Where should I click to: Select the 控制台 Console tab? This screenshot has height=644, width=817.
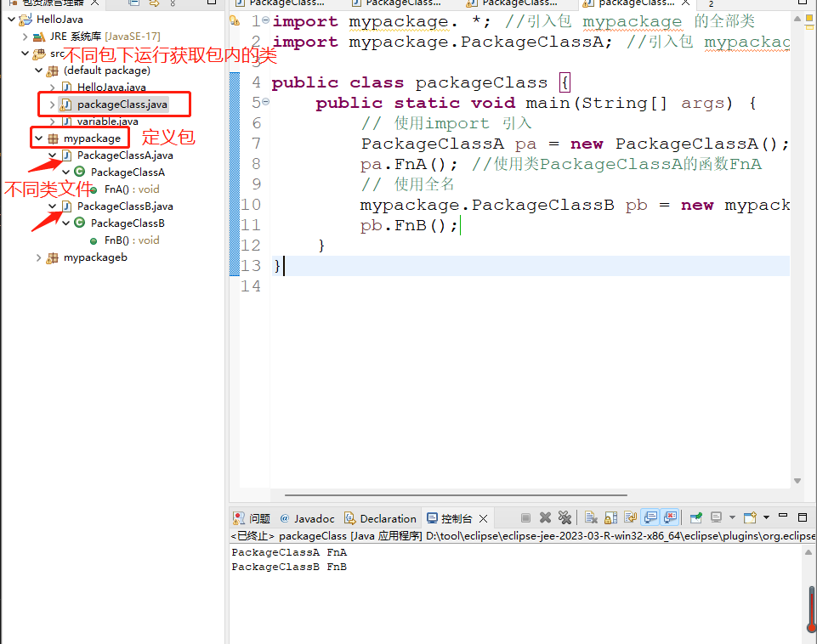pyautogui.click(x=449, y=518)
